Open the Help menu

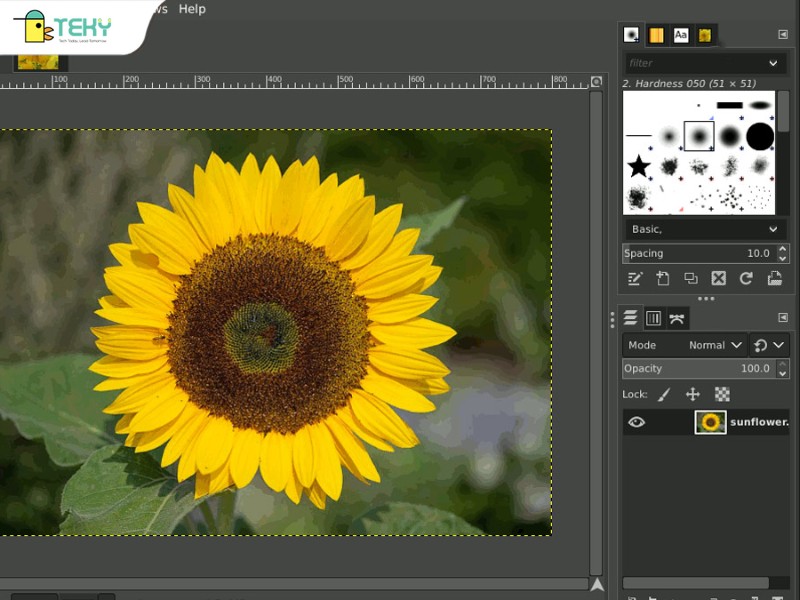(191, 9)
